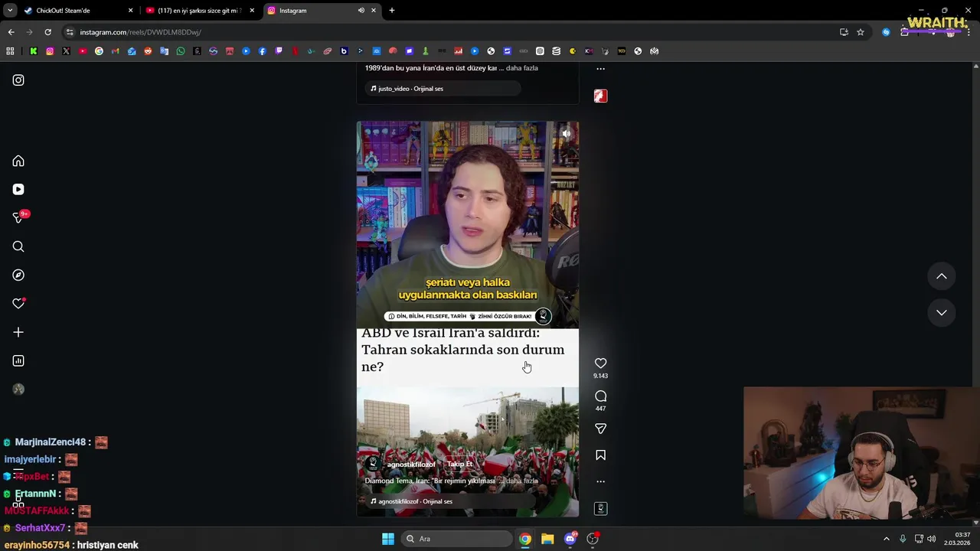Open comments for the reel with 447 comments
The width and height of the screenshot is (980, 551).
[600, 396]
